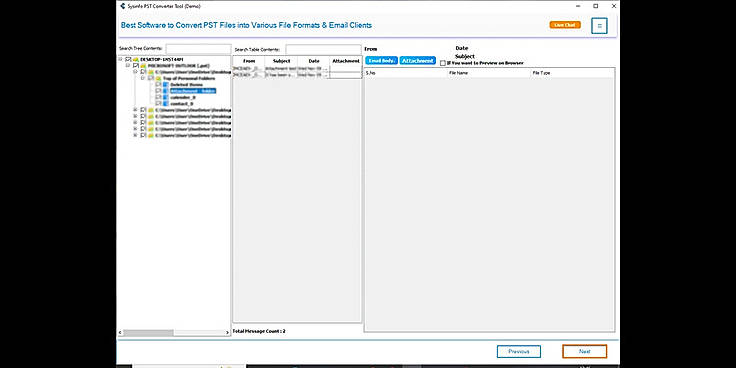The width and height of the screenshot is (736, 368).
Task: Click the tree scrollbar right arrow
Action: pyautogui.click(x=227, y=332)
